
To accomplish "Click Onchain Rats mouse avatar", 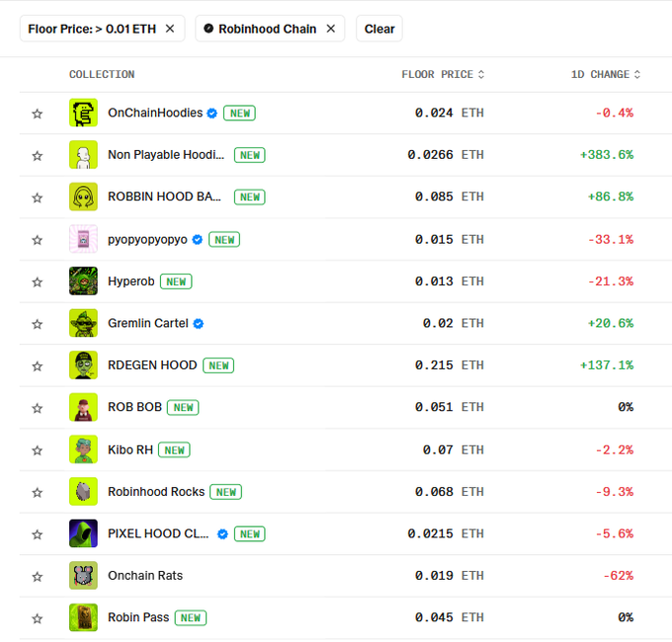I will click(83, 575).
